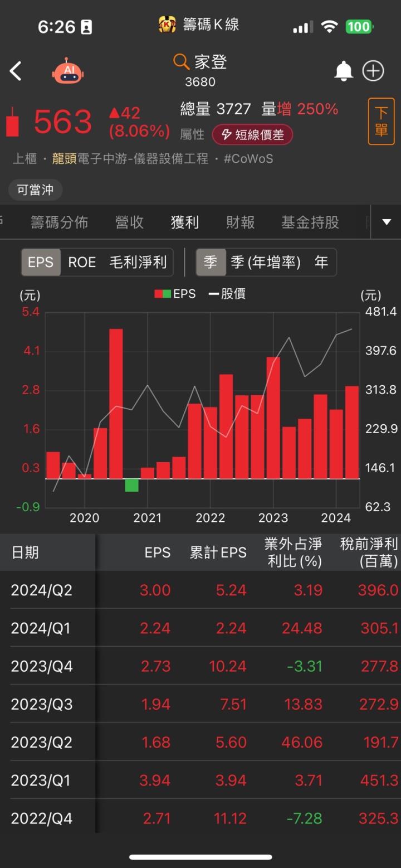The width and height of the screenshot is (401, 868).
Task: Select the 2024/Q2 row date
Action: coord(42,590)
